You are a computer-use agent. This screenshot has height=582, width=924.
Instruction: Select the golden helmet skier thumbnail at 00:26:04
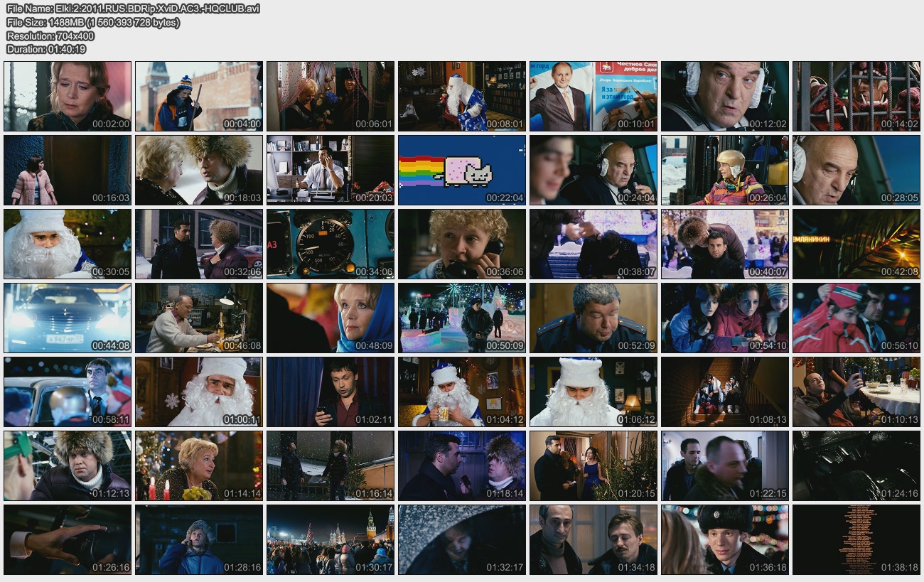pyautogui.click(x=725, y=171)
